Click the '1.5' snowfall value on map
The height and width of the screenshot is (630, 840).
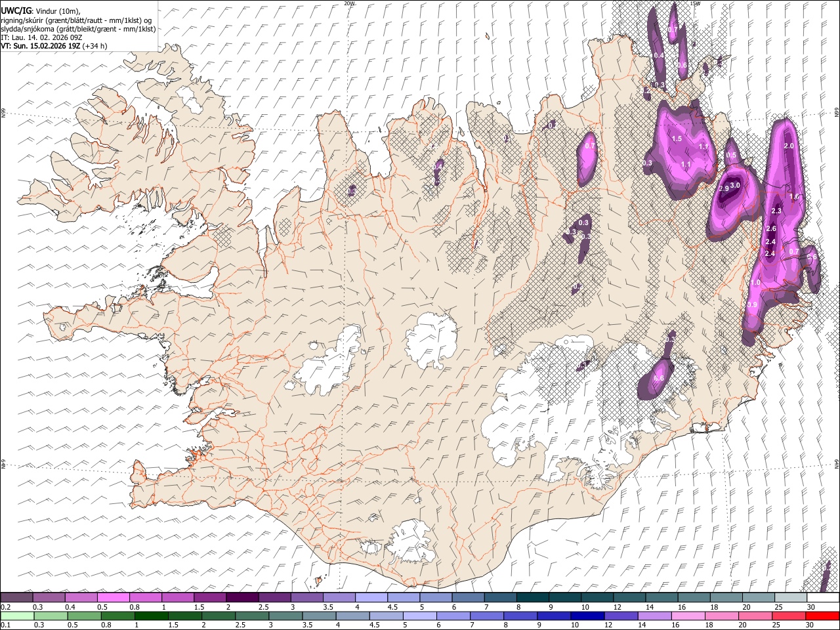677,138
